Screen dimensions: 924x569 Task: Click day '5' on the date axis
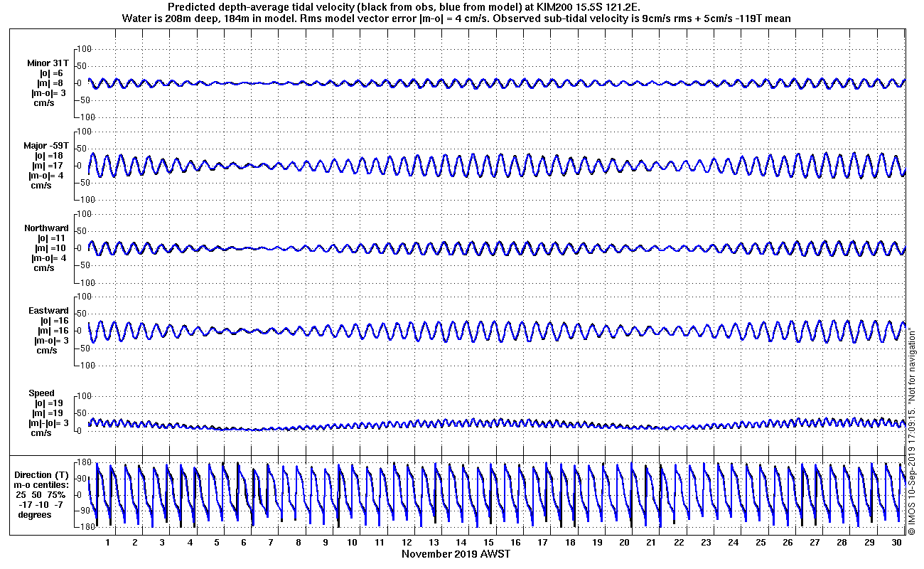pos(217,542)
